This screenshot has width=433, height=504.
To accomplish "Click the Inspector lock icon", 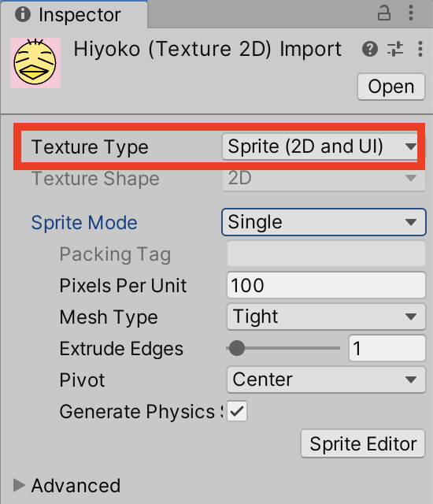I will (x=384, y=13).
